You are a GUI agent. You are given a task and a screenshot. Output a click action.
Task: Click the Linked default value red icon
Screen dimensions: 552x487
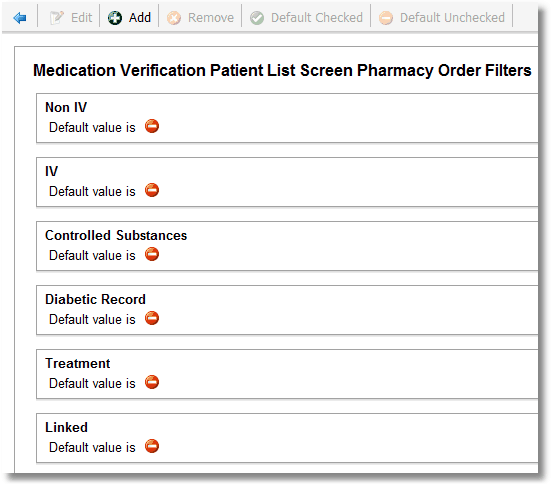click(152, 446)
